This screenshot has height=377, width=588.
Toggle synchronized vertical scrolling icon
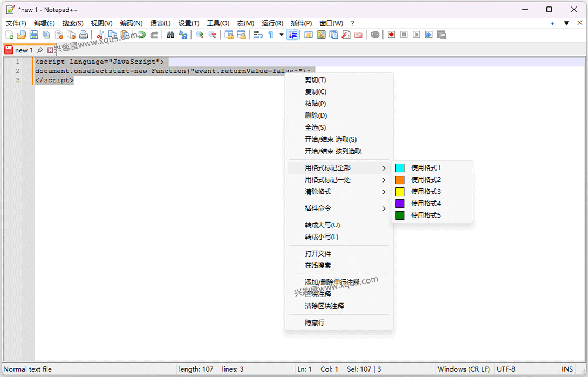pyautogui.click(x=229, y=35)
